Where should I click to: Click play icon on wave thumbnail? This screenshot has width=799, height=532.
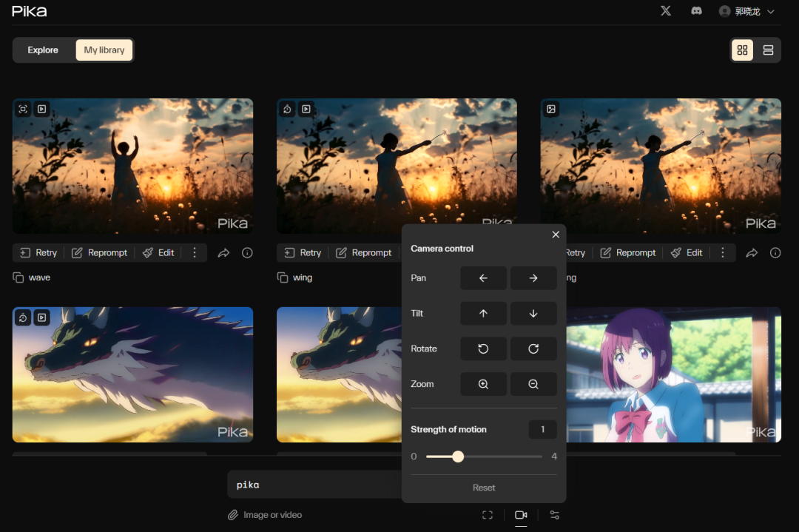(x=41, y=109)
